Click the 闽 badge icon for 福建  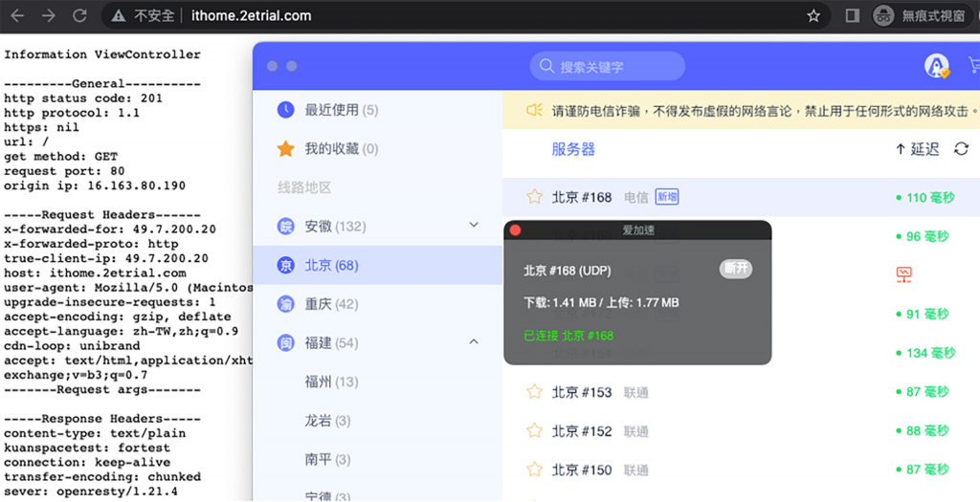[285, 342]
